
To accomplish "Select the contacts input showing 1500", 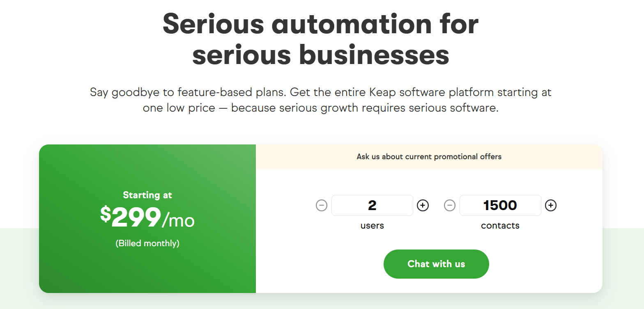I will [500, 205].
